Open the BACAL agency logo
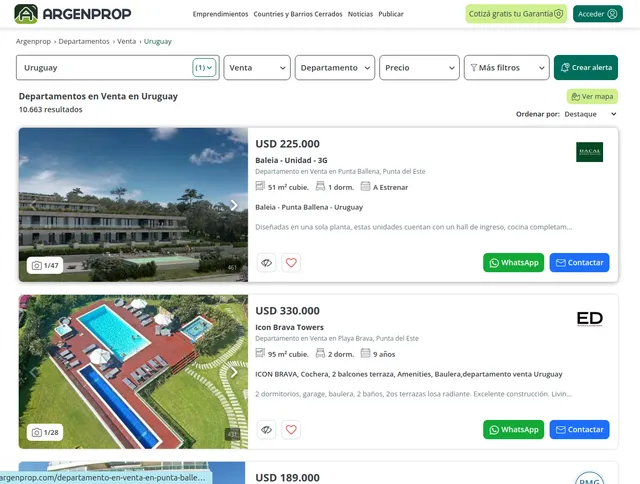The height and width of the screenshot is (484, 640). pos(589,152)
